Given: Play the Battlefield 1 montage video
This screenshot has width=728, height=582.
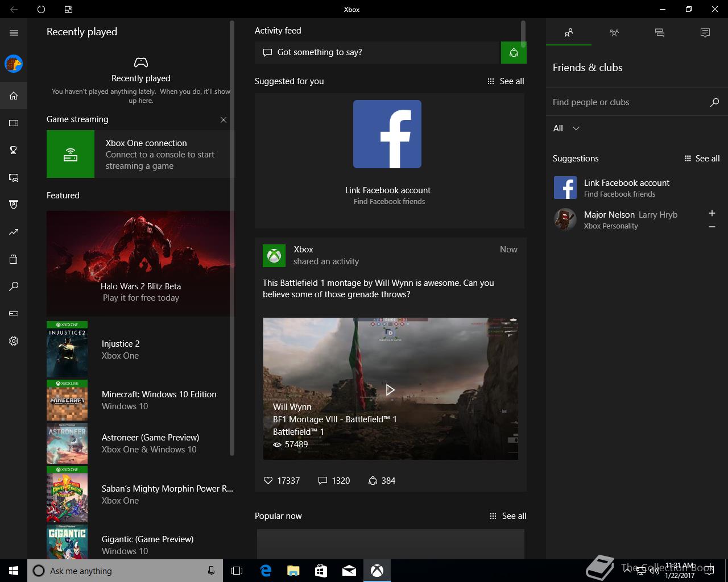Looking at the screenshot, I should pyautogui.click(x=390, y=390).
